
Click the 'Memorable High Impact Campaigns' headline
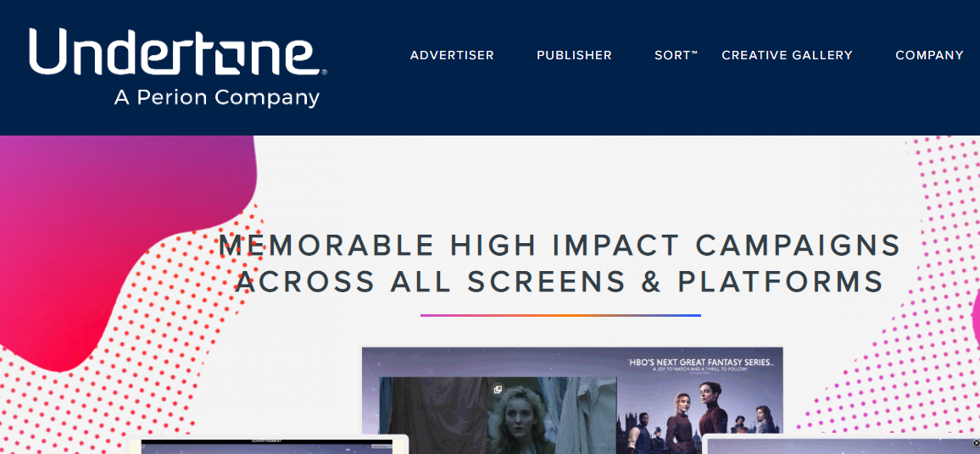(560, 245)
